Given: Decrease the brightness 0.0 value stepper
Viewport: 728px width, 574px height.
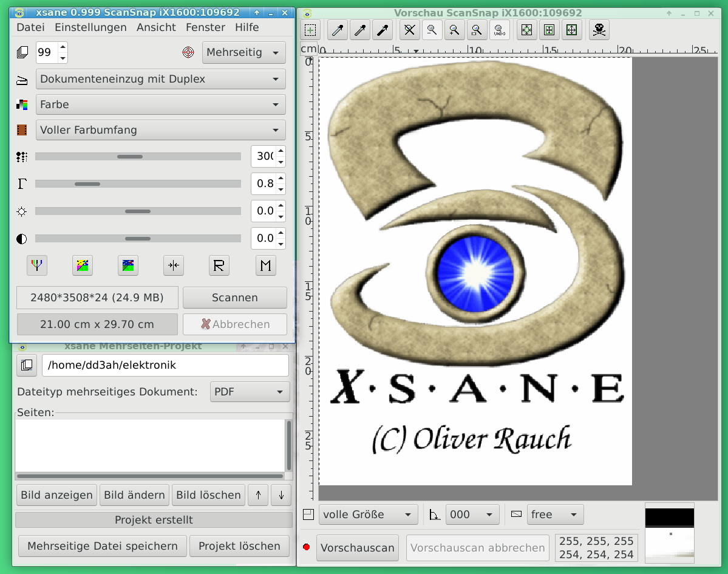Looking at the screenshot, I should click(281, 216).
